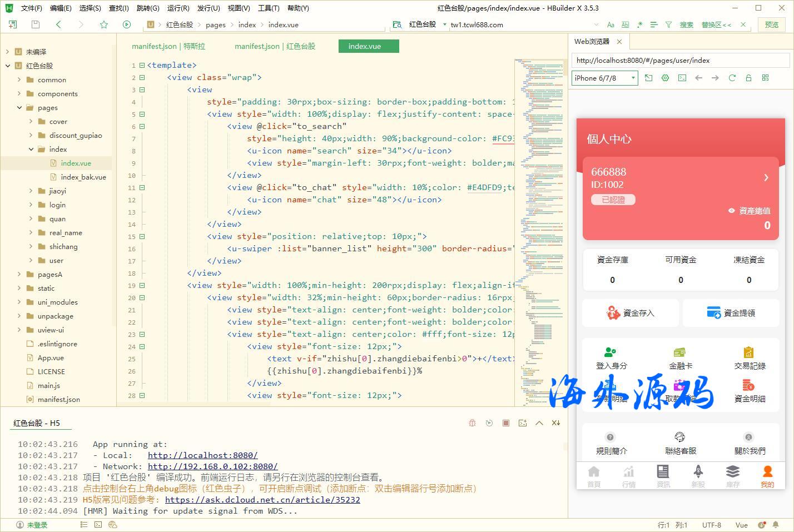This screenshot has height=532, width=794.
Task: Click the refresh icon in the Web browser toolbar
Action: [732, 78]
